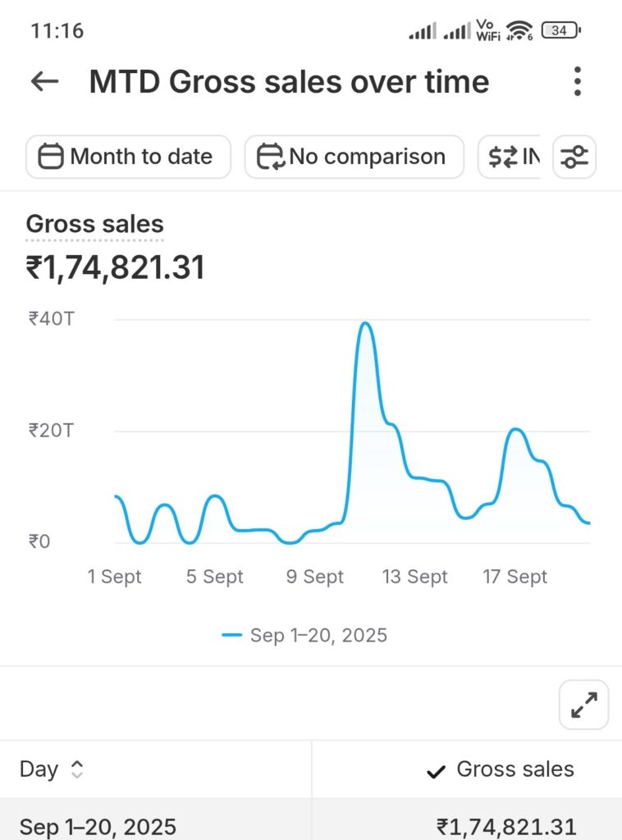Tap the chart peak near 11 Sept
The image size is (622, 840).
coord(365,324)
